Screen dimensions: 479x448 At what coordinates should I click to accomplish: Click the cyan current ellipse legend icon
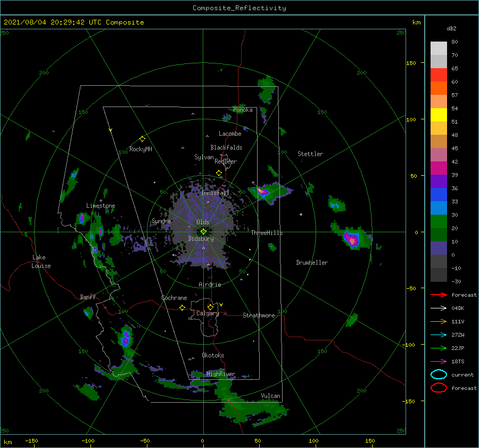(439, 374)
